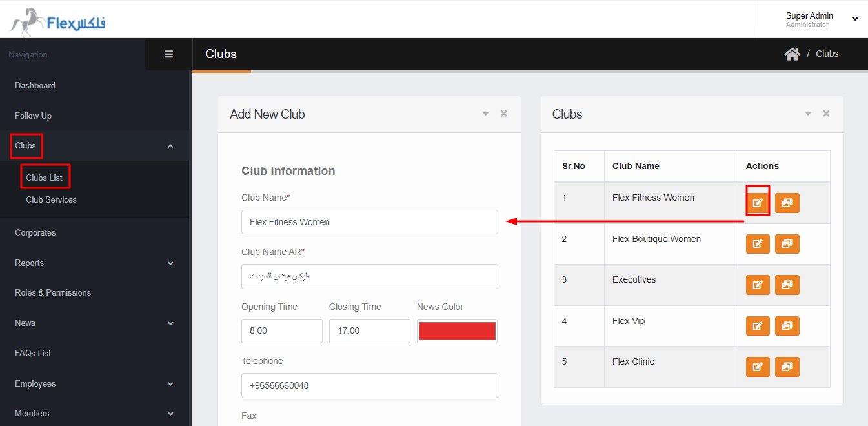Click edit icon for Executives club

point(758,285)
